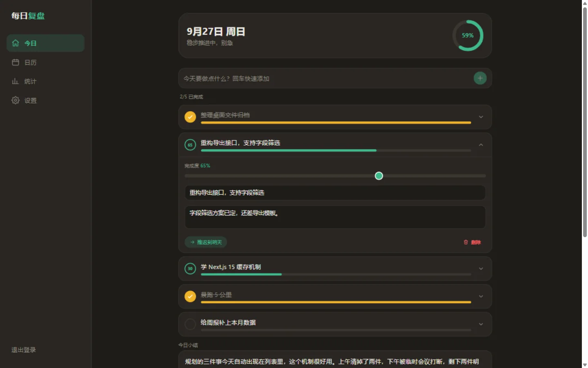This screenshot has height=368, width=588.
Task: Click the settings gear icon
Action: pyautogui.click(x=16, y=100)
